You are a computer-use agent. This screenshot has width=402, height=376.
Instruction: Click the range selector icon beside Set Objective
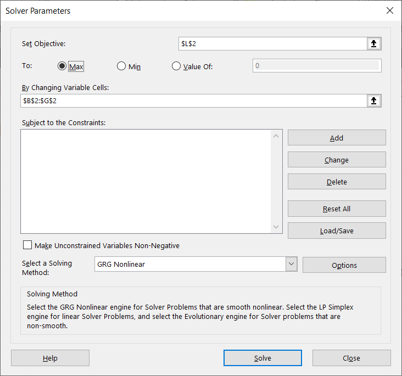click(x=374, y=44)
